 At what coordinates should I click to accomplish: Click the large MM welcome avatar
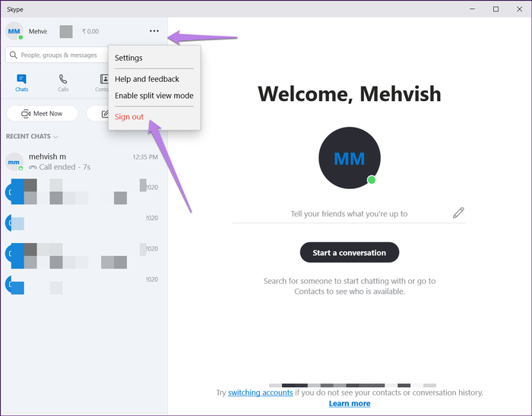tap(350, 158)
